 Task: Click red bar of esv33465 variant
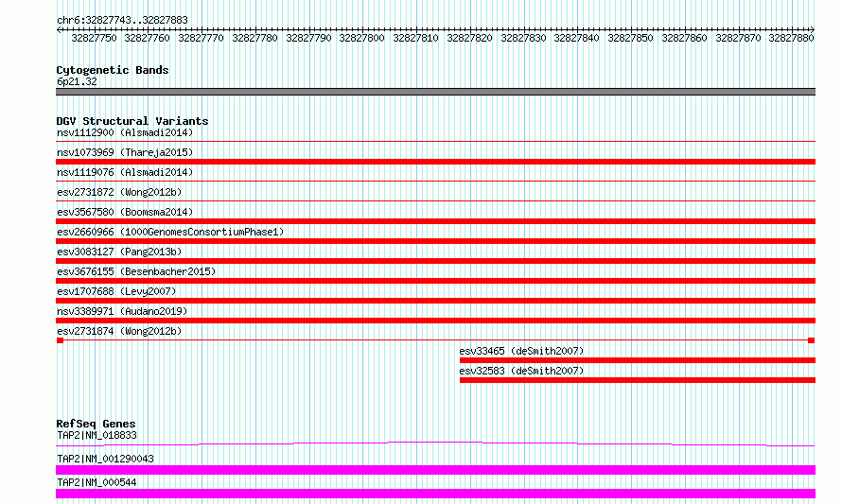[638, 360]
